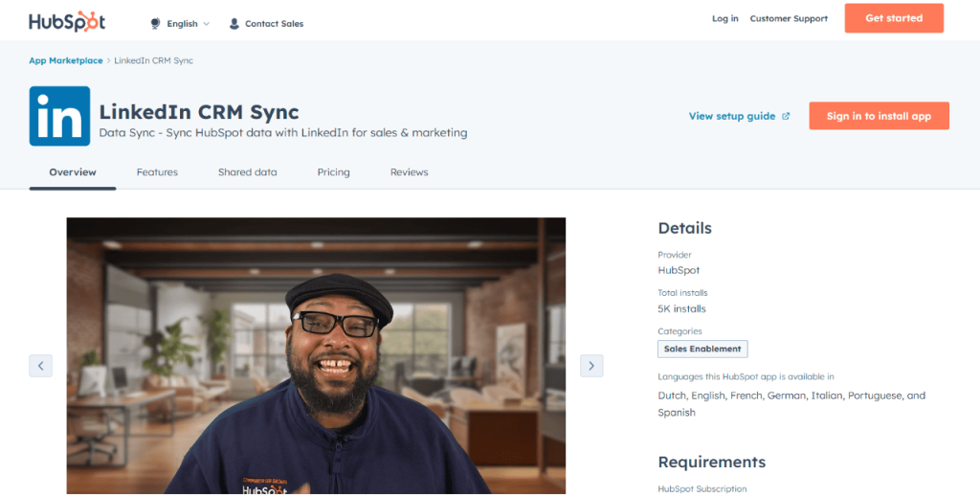980x498 pixels.
Task: Click the LinkedIn CRM Sync heading
Action: (199, 112)
